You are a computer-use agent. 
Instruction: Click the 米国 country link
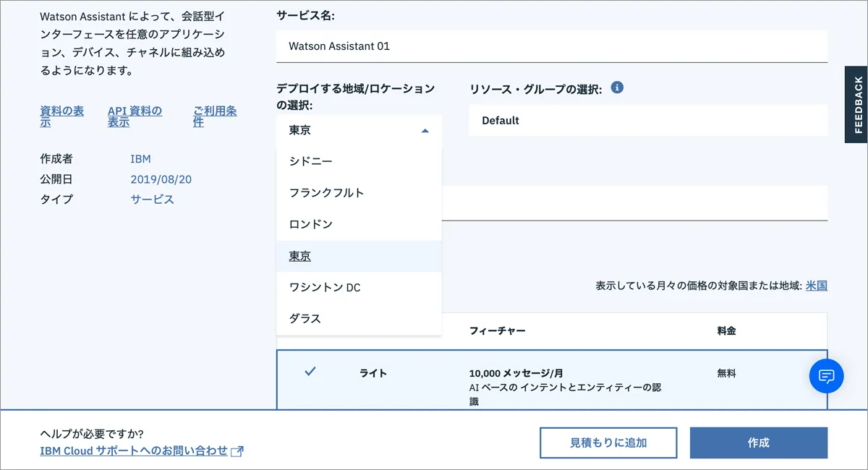tap(817, 286)
